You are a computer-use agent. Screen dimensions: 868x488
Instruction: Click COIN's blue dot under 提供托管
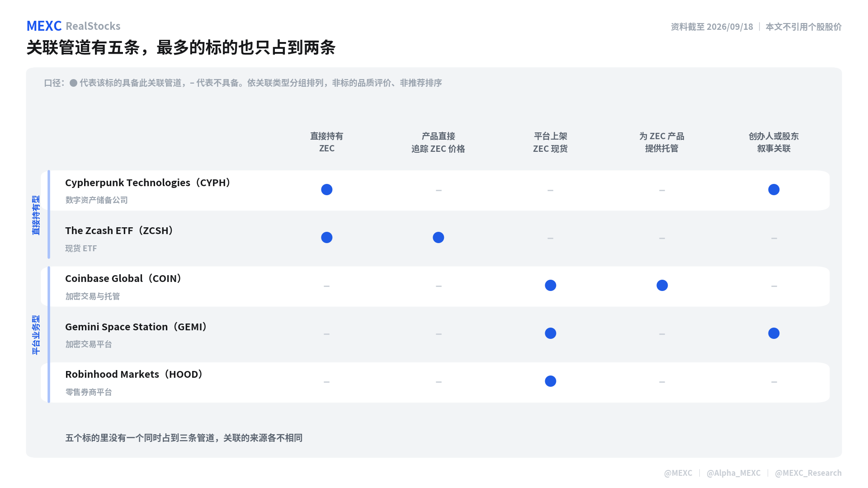[662, 285]
